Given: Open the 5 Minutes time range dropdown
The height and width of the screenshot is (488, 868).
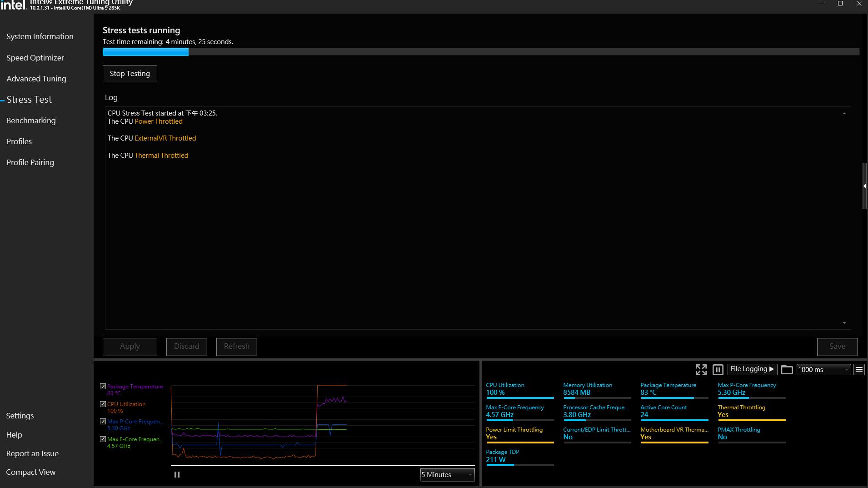Looking at the screenshot, I should coord(447,474).
